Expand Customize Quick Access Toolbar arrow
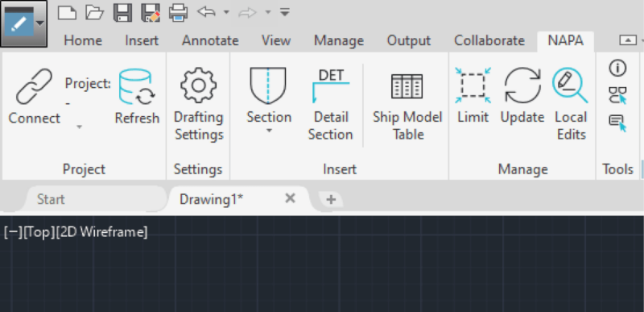Screen dimensions: 644x312 285,12
